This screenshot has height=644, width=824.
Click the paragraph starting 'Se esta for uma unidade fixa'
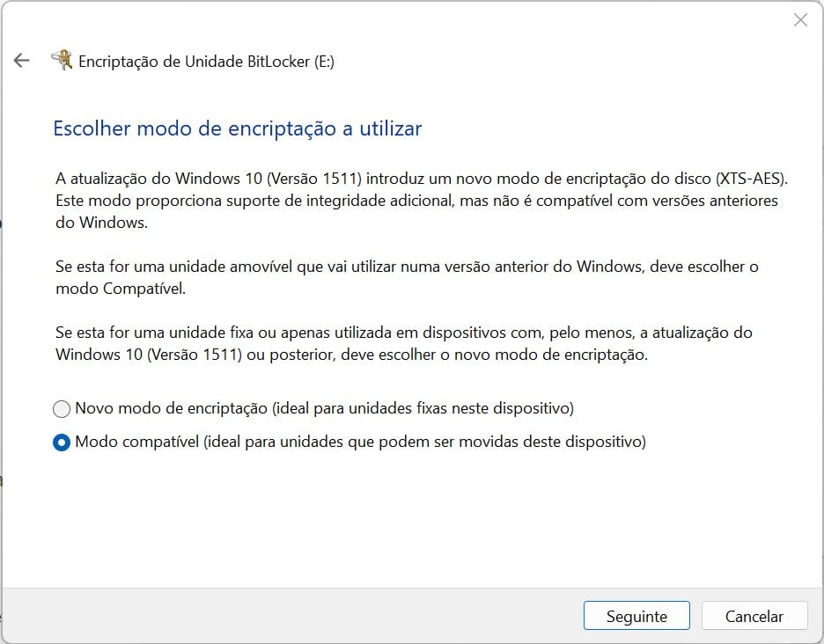(403, 343)
